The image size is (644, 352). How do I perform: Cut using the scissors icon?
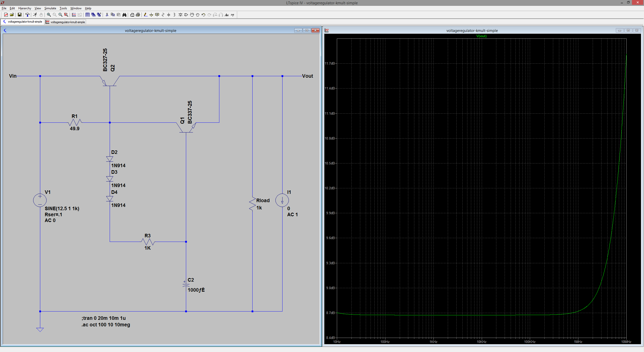coord(107,15)
